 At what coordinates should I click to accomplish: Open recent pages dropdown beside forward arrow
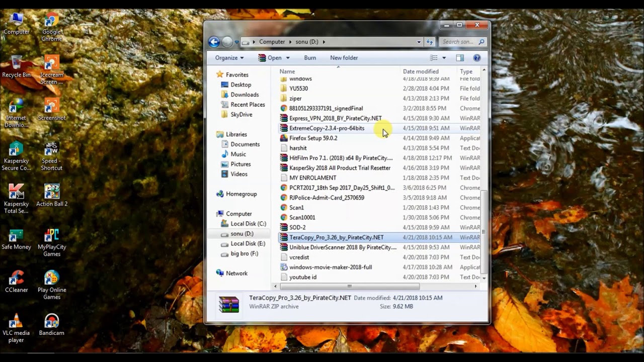point(236,42)
